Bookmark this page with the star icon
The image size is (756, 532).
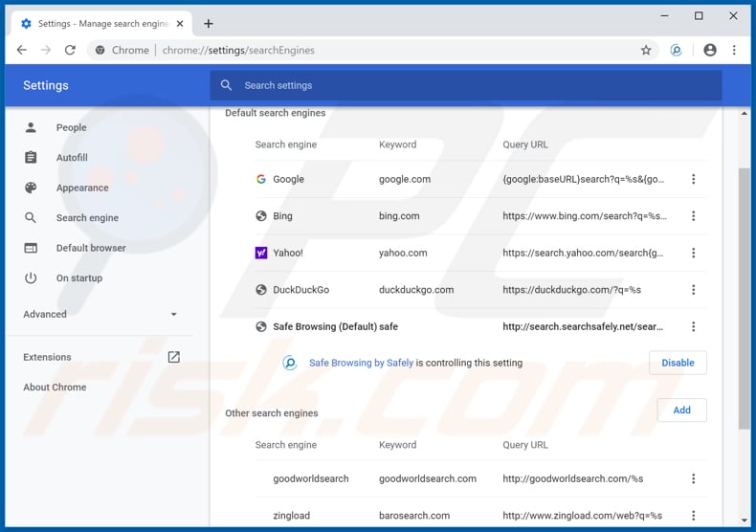click(x=646, y=50)
